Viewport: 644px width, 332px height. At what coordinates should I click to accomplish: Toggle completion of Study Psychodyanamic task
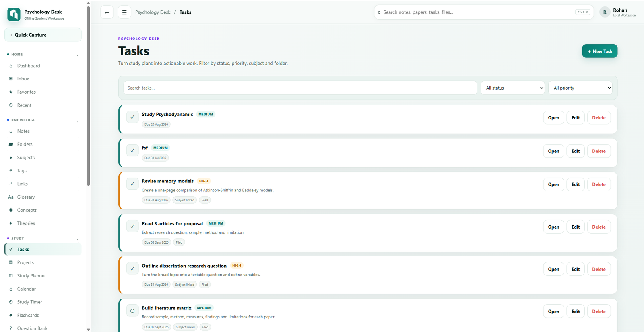(132, 117)
